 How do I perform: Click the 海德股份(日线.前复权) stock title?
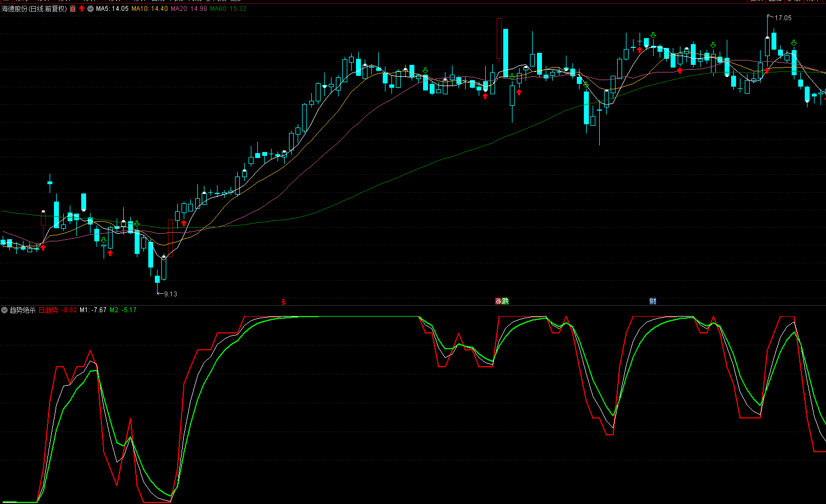click(35, 9)
